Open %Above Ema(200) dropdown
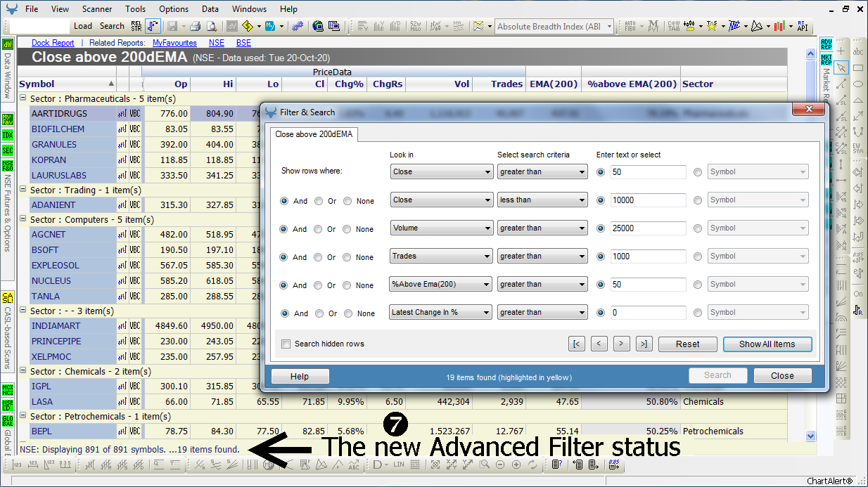This screenshot has width=868, height=487. 440,284
